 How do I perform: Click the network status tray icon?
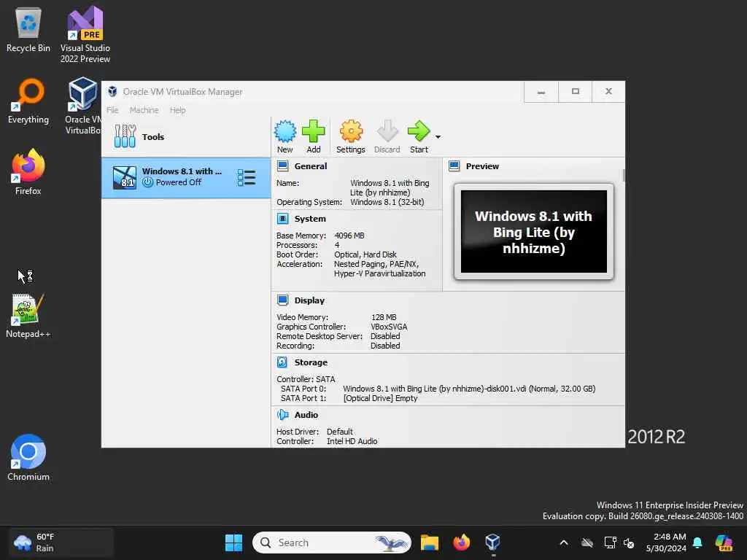pyautogui.click(x=609, y=542)
